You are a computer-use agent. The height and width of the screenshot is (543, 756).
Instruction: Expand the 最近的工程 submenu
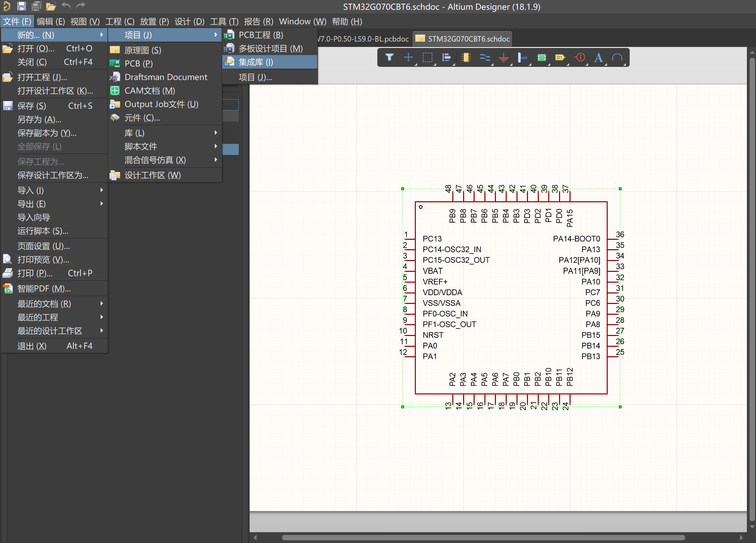(54, 317)
